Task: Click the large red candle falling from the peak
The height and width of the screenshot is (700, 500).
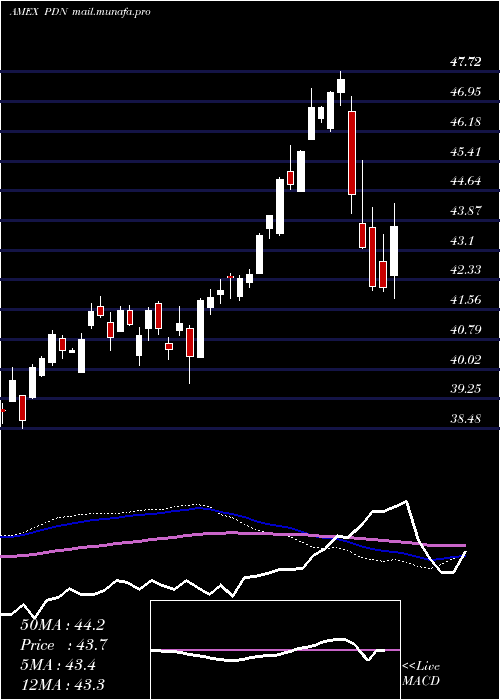Action: (x=352, y=153)
